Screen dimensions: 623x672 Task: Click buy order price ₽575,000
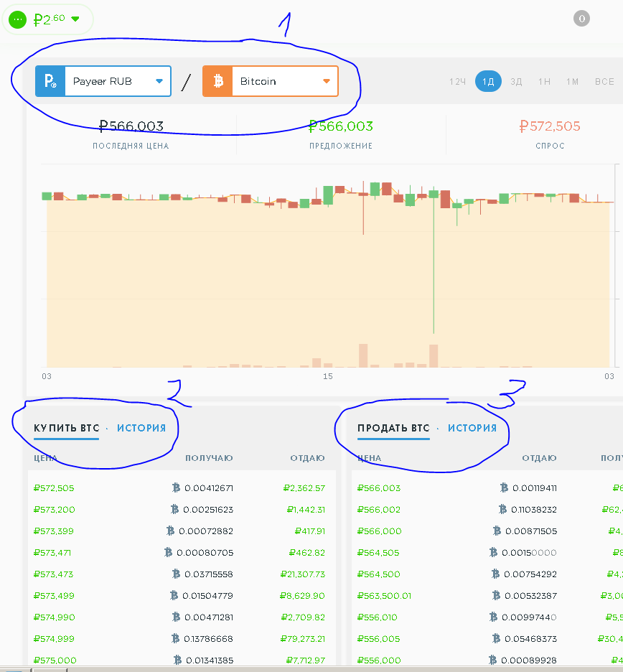pos(55,660)
